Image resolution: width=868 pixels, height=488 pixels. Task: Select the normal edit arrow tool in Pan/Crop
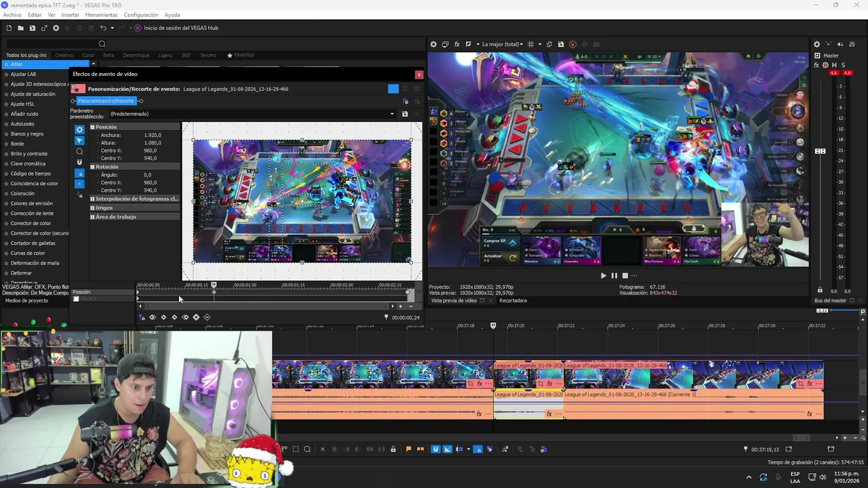(x=79, y=140)
